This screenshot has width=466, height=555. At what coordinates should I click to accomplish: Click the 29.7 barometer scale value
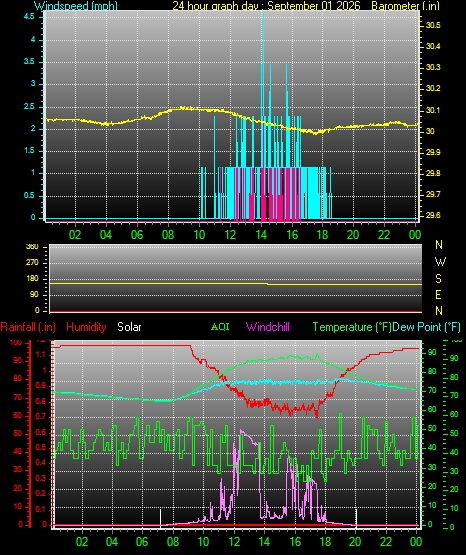433,194
